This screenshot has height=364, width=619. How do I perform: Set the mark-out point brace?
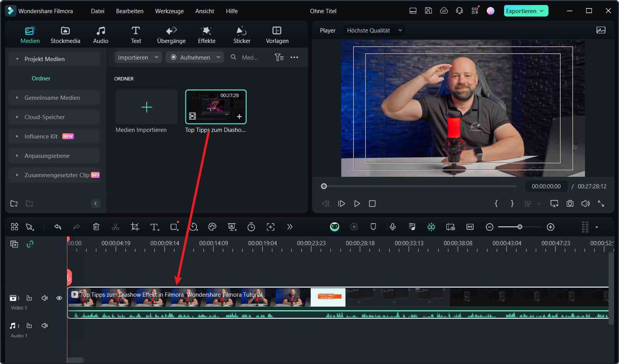512,203
